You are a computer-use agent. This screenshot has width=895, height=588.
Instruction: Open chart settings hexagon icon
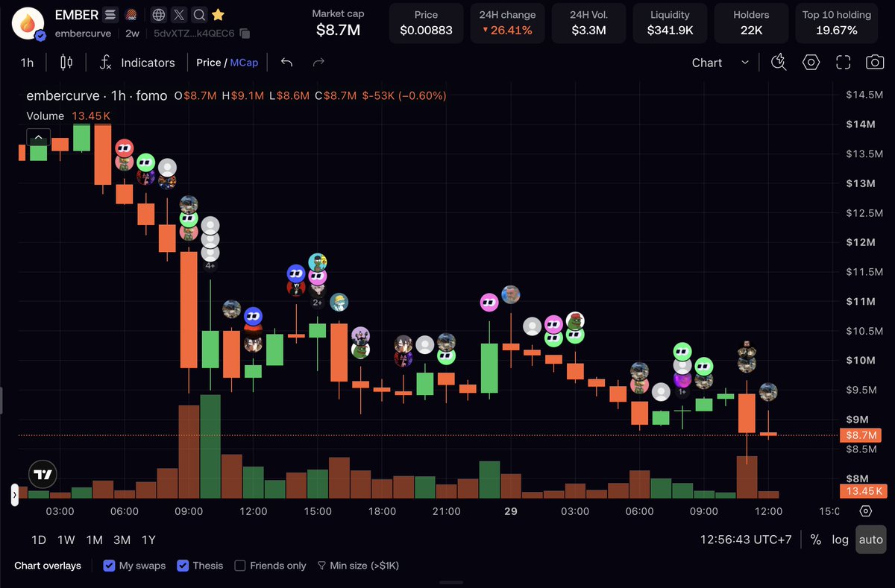(811, 63)
